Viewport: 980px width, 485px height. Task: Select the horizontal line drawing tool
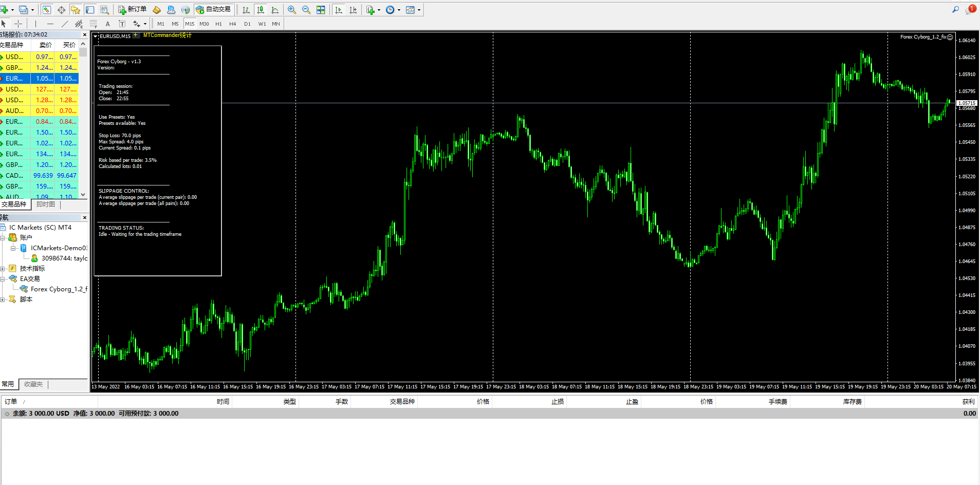[50, 24]
